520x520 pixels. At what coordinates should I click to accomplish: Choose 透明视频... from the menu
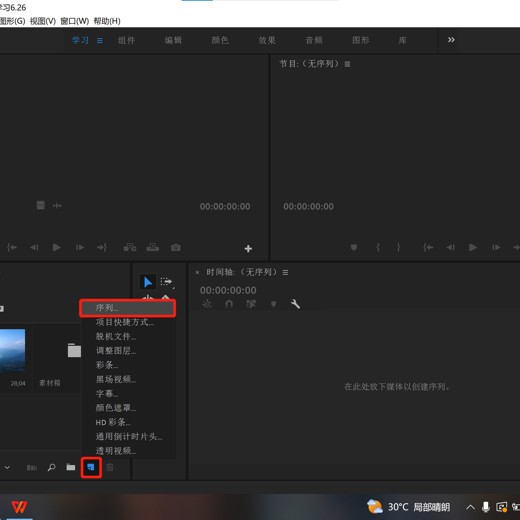pyautogui.click(x=129, y=451)
